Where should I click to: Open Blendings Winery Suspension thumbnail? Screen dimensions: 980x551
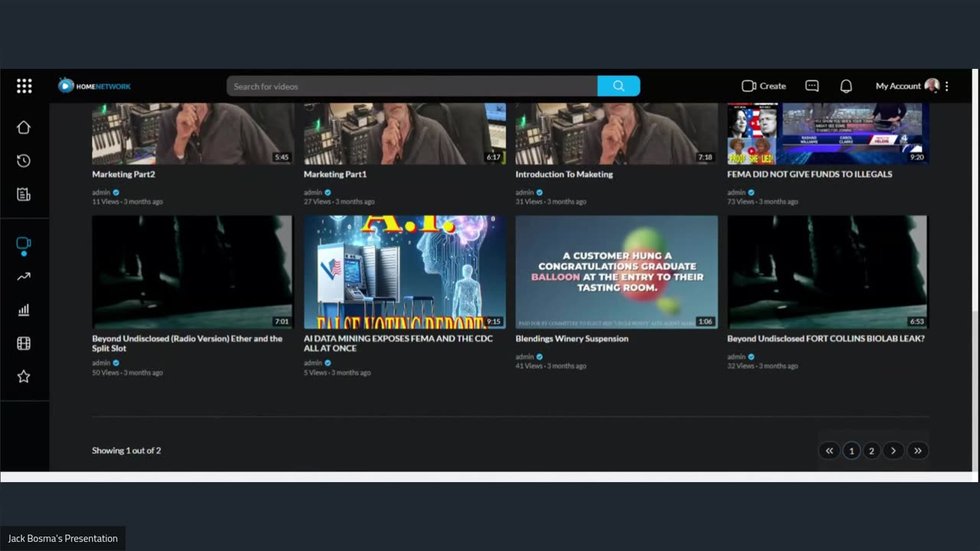(616, 272)
